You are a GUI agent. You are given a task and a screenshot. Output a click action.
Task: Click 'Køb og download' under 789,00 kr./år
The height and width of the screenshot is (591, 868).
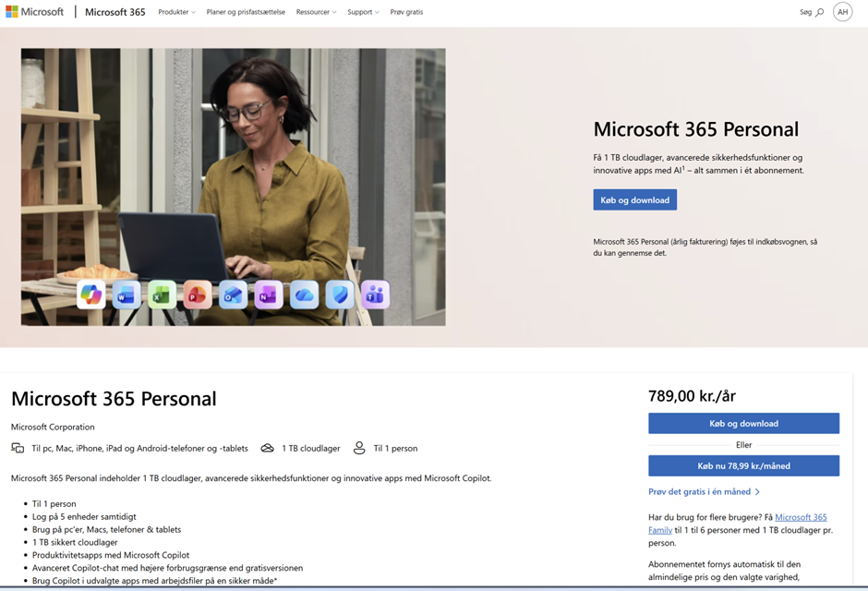(743, 423)
